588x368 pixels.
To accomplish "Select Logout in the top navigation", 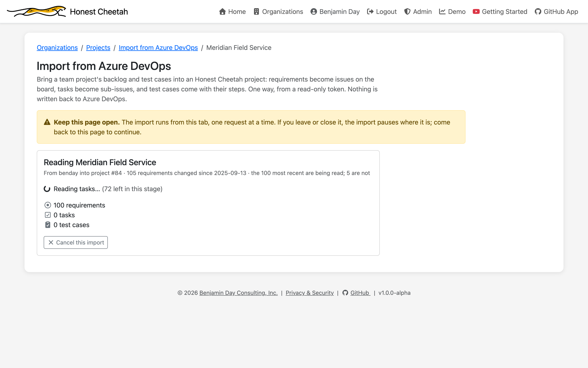I will (382, 12).
